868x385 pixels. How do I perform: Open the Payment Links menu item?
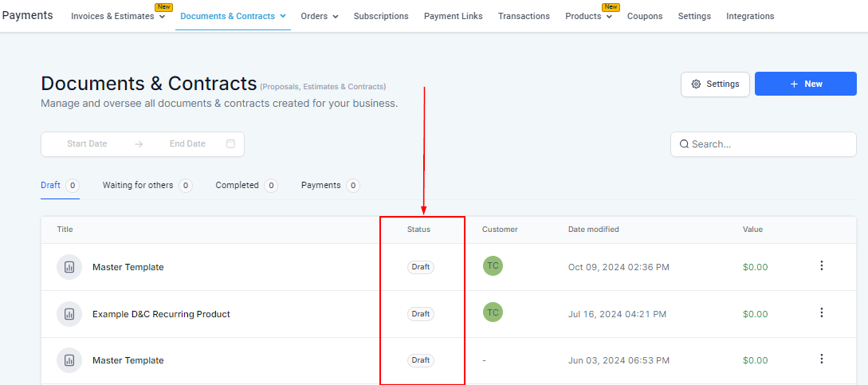tap(453, 17)
